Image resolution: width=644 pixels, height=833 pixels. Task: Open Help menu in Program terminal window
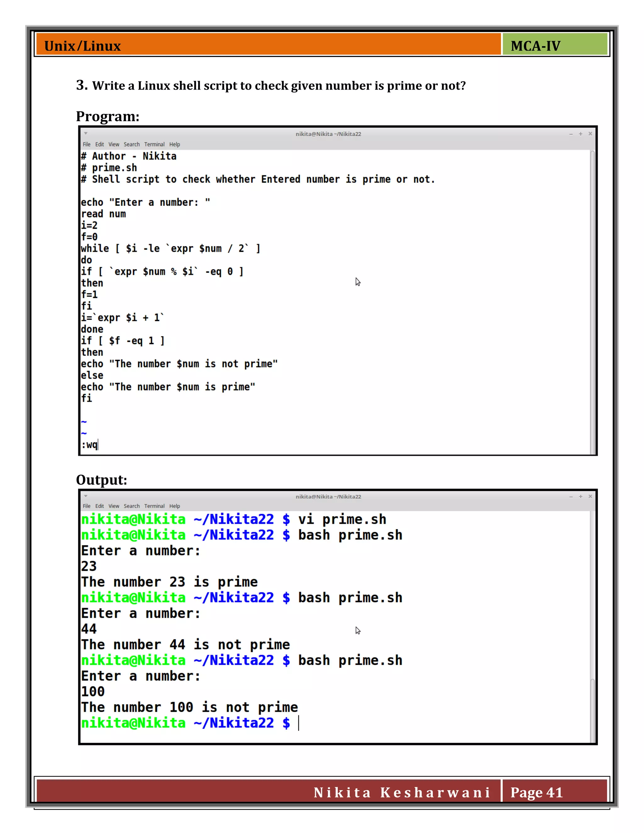coord(175,145)
